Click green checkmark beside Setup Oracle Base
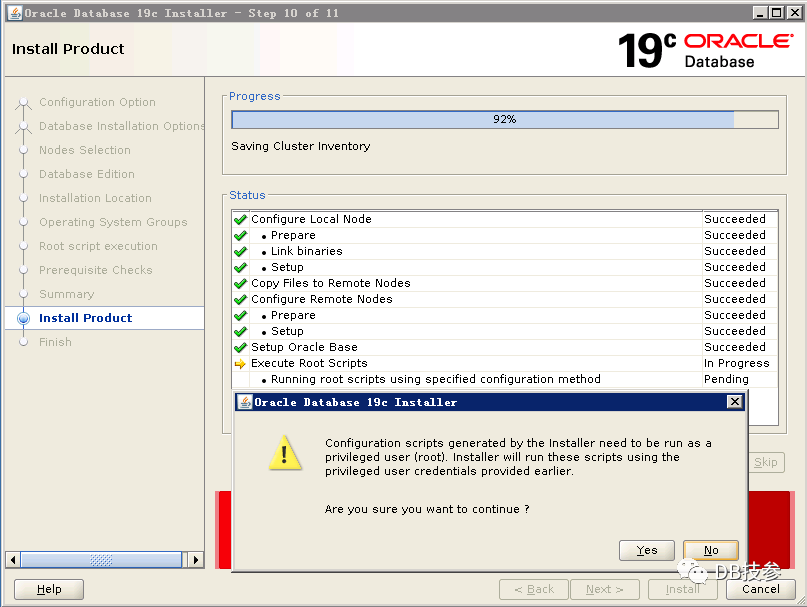 coord(240,347)
